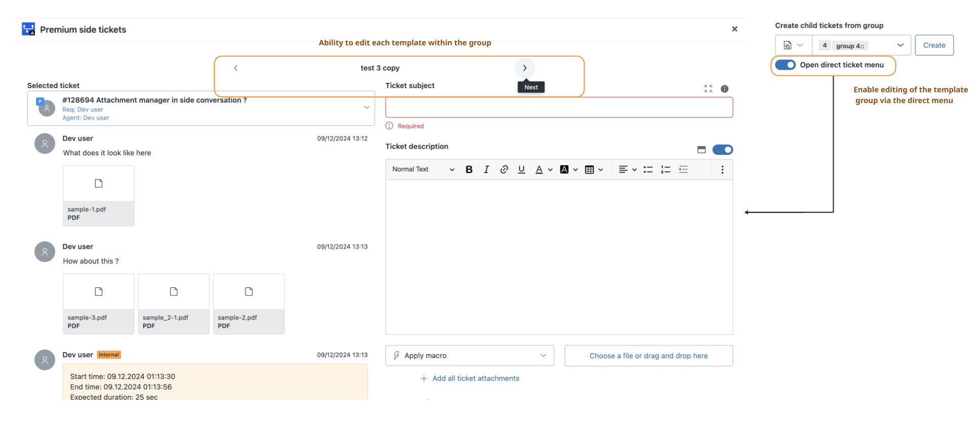The width and height of the screenshot is (980, 426).
Task: Insert a link in ticket description
Action: point(504,169)
